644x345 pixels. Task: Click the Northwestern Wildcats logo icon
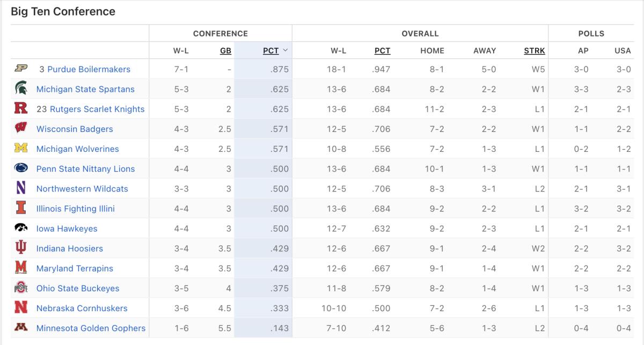tap(21, 188)
